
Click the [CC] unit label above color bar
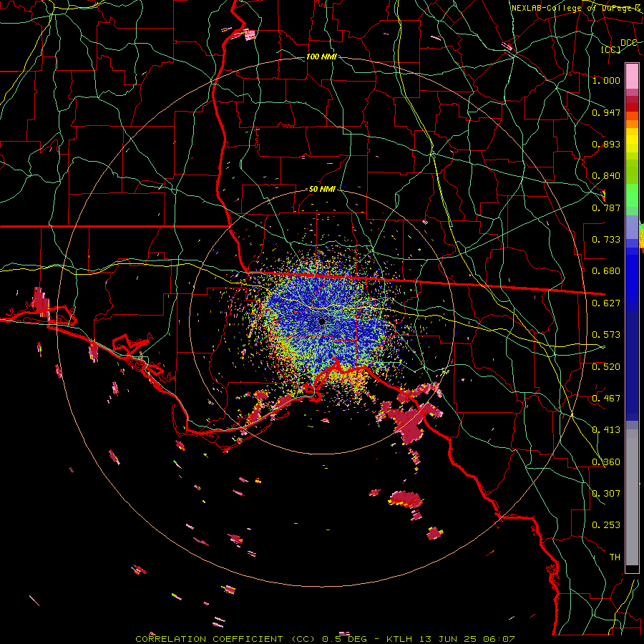pyautogui.click(x=611, y=49)
